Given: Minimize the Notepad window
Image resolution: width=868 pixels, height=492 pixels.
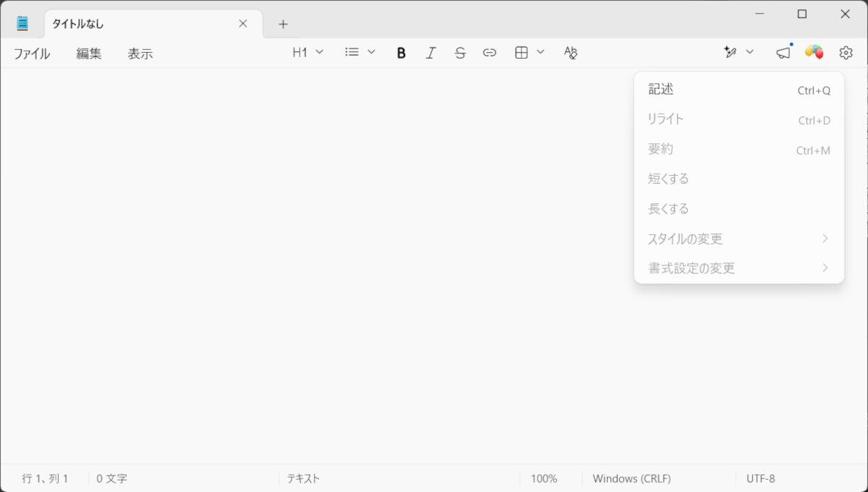Looking at the screenshot, I should tap(759, 14).
